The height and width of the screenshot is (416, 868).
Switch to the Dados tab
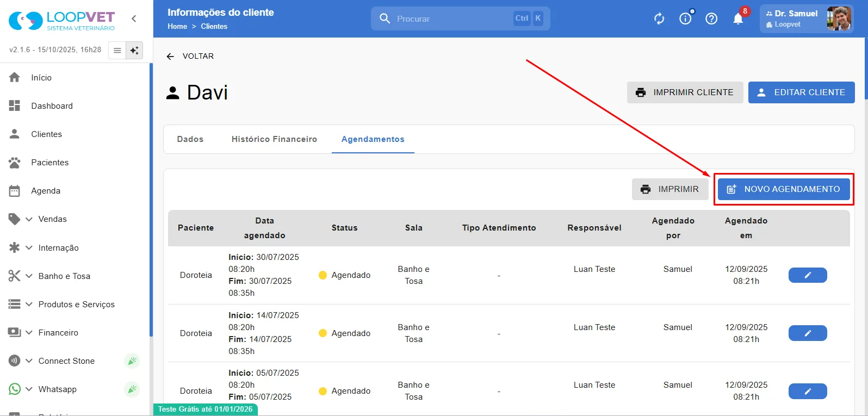tap(190, 139)
